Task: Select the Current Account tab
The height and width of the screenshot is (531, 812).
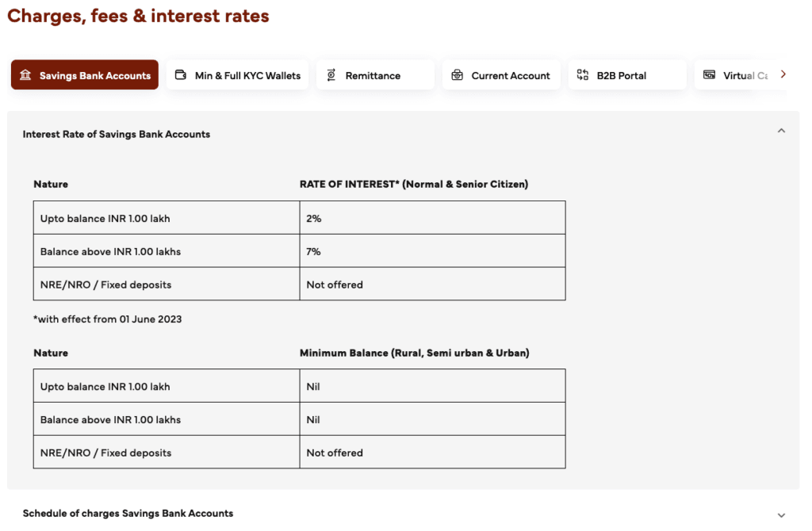Action: (501, 75)
